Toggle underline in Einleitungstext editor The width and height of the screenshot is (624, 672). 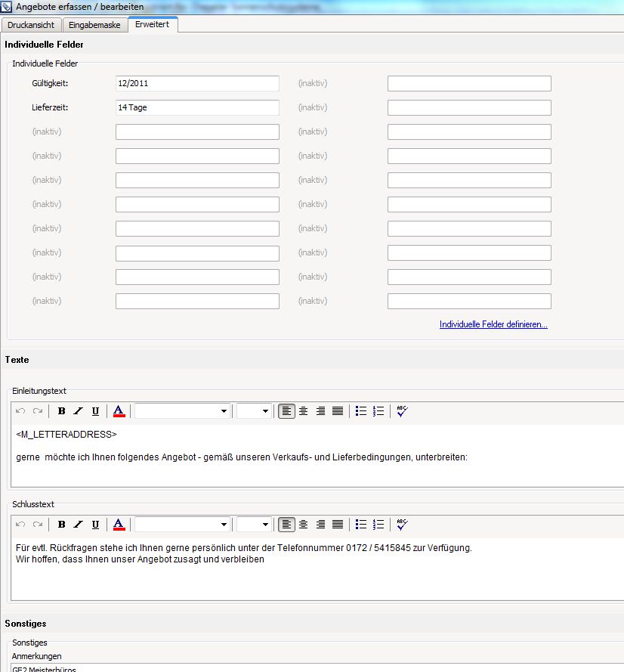point(95,411)
